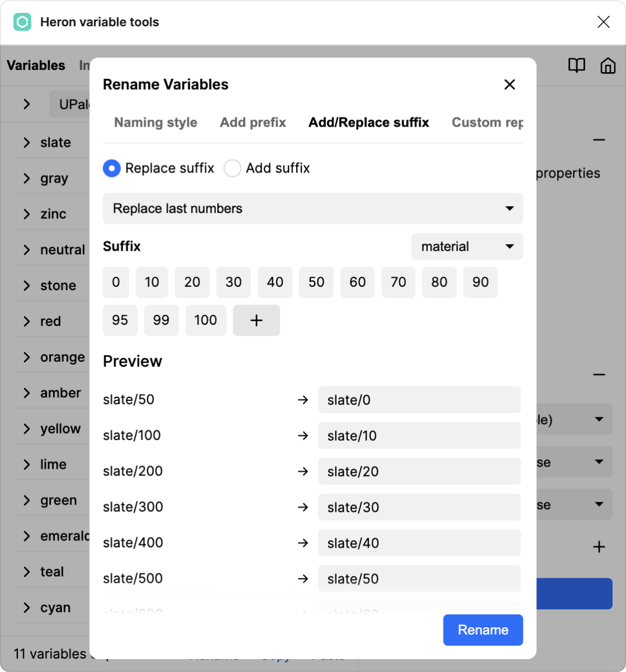Select the Replace suffix radio option
This screenshot has width=626, height=672.
[112, 169]
